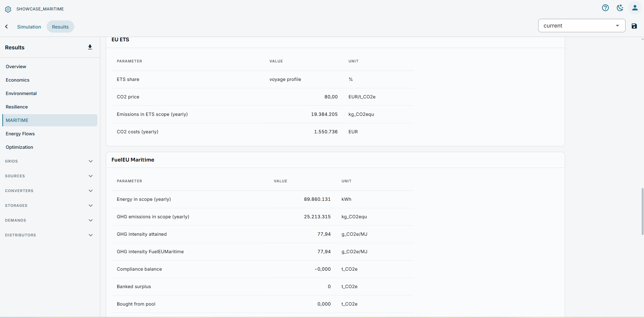Click the CO2 costs value 1.550.736
Screen dimensions: 644x318
coord(326,132)
